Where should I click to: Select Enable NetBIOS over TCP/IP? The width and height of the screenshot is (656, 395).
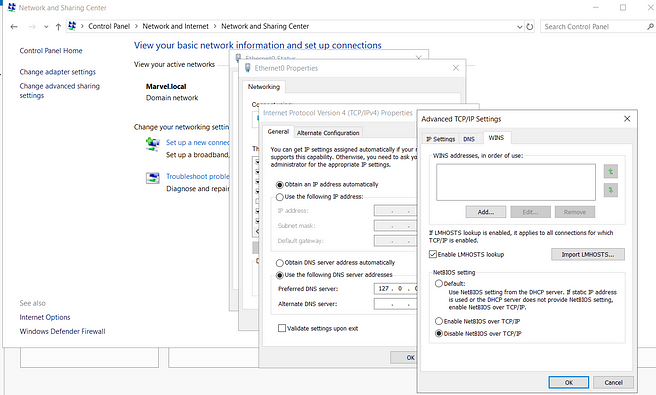439,321
